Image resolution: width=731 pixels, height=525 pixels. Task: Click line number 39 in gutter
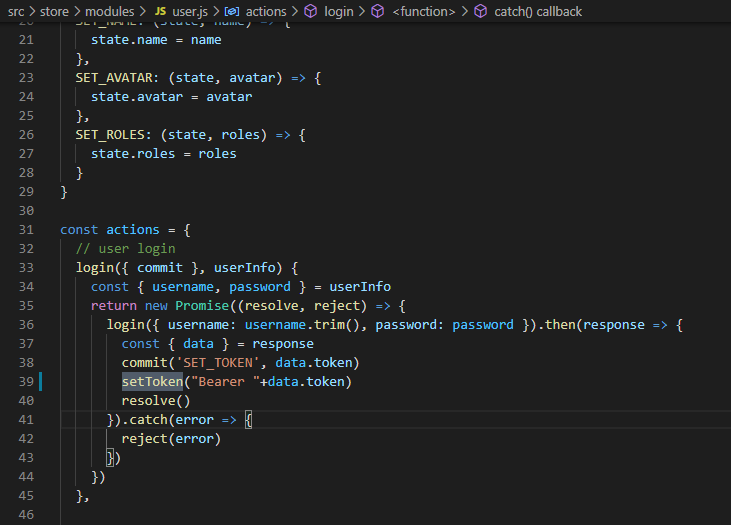pyautogui.click(x=26, y=382)
